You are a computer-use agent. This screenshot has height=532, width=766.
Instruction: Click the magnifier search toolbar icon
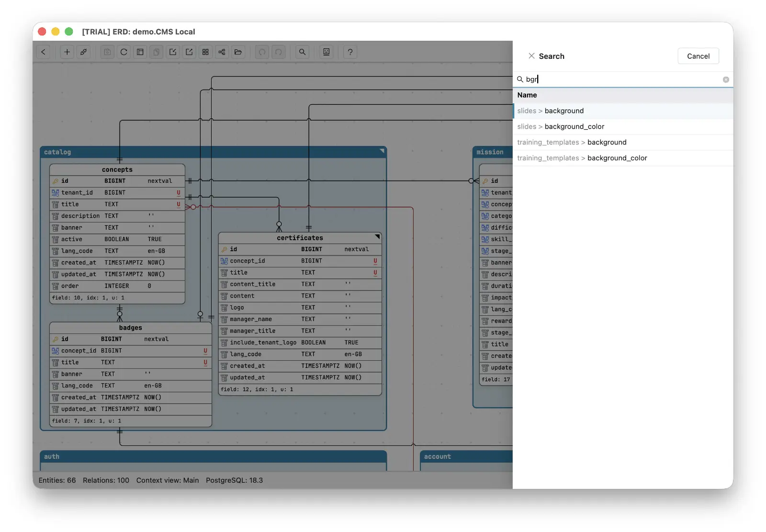coord(302,52)
